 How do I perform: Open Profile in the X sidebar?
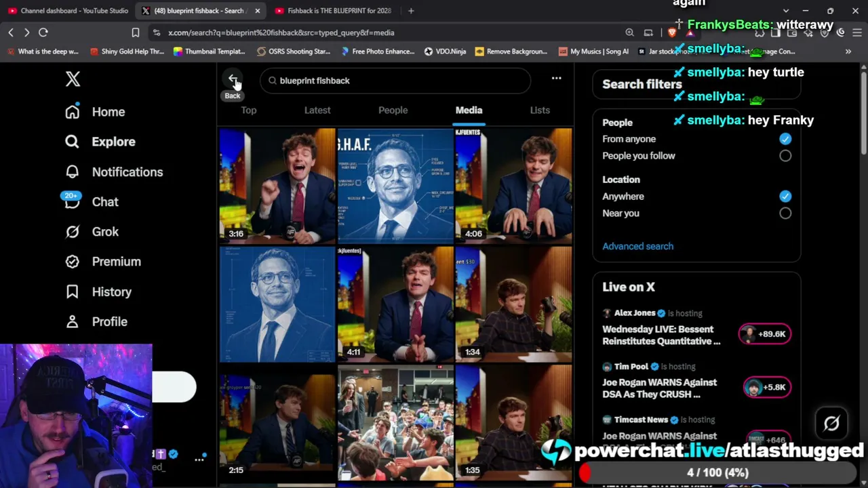pos(96,322)
